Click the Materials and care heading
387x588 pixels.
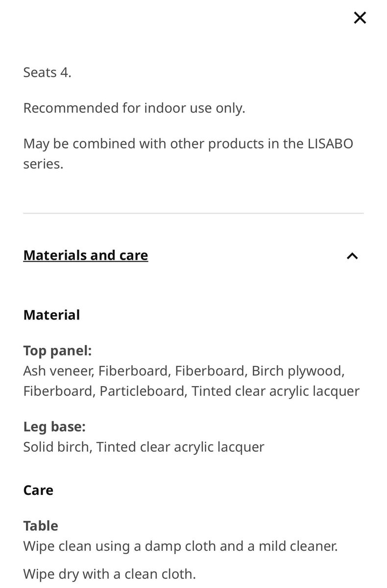86,255
